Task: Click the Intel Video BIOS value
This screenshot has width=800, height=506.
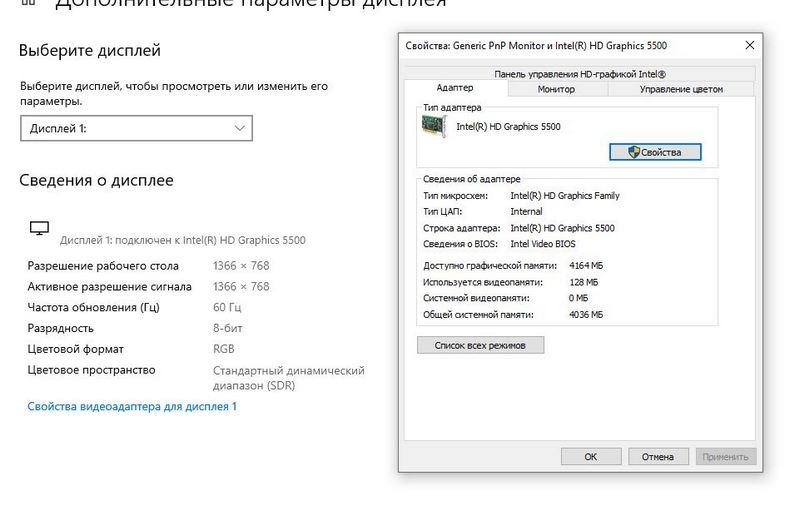Action: click(x=543, y=244)
